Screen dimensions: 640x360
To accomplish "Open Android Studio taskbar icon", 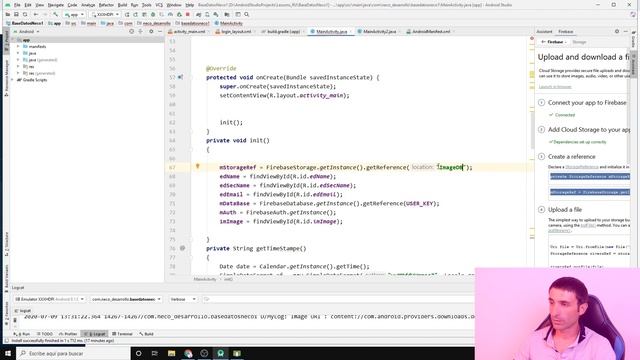I will pos(220,353).
